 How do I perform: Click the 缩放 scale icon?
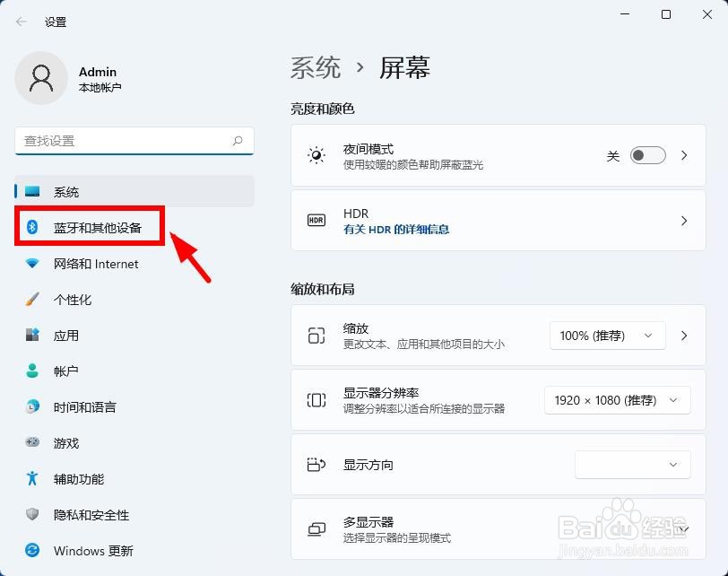coord(316,336)
